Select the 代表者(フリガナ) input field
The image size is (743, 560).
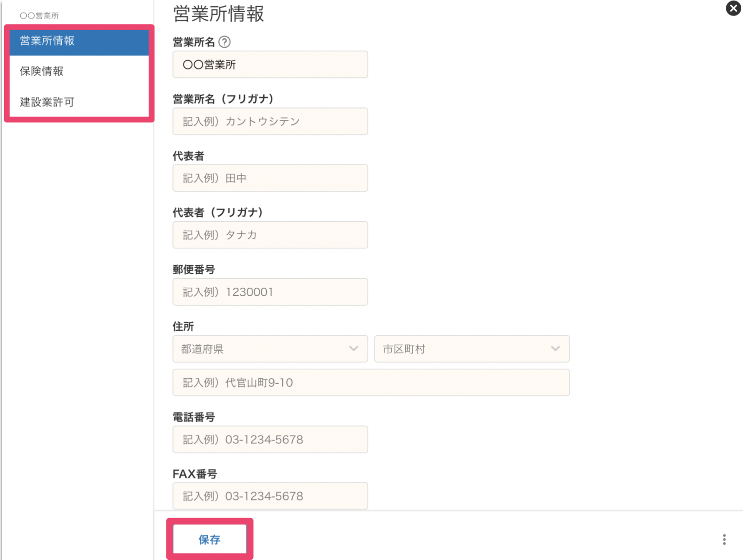point(270,235)
